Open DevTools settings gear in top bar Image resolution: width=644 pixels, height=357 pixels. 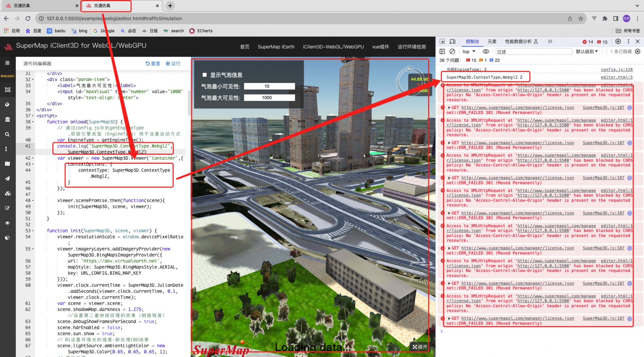click(x=618, y=41)
